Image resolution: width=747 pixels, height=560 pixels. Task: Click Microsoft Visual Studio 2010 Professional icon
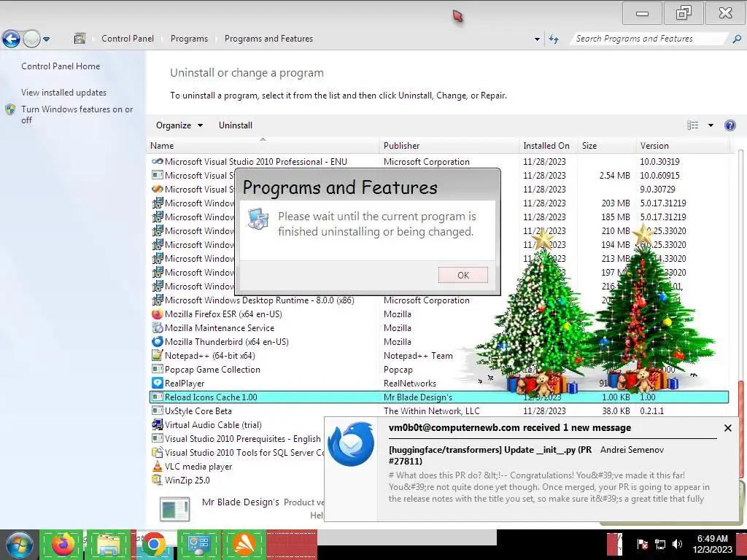click(x=158, y=161)
